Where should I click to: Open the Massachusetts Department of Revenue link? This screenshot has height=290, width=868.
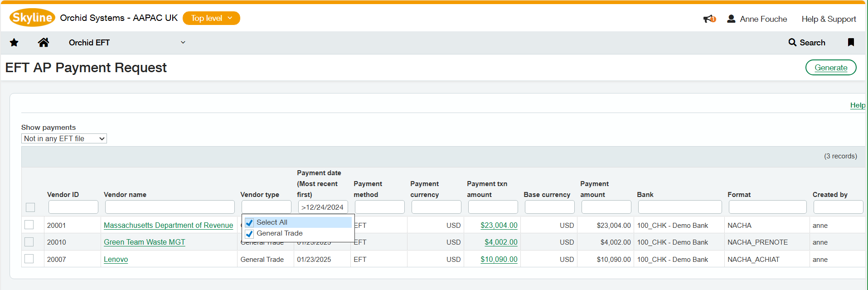point(168,225)
